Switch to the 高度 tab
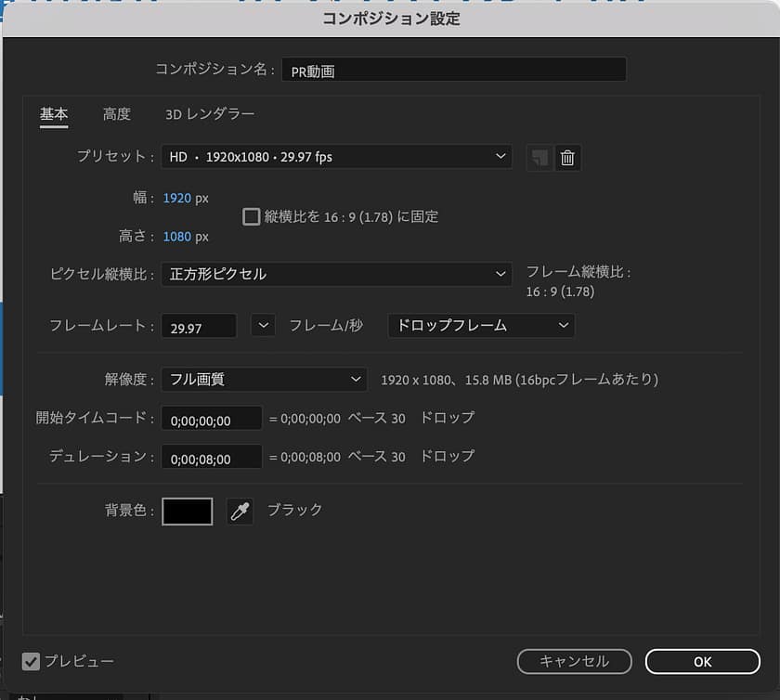 [116, 114]
